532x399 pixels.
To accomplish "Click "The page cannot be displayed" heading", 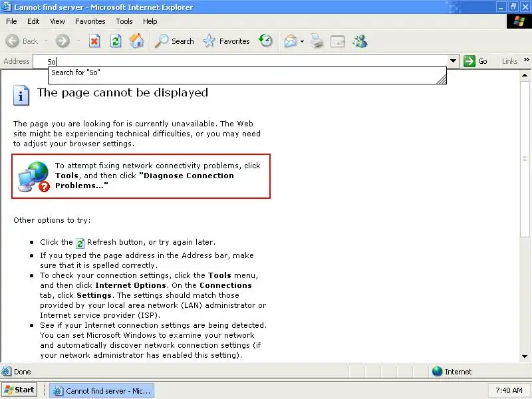I will tap(122, 92).
